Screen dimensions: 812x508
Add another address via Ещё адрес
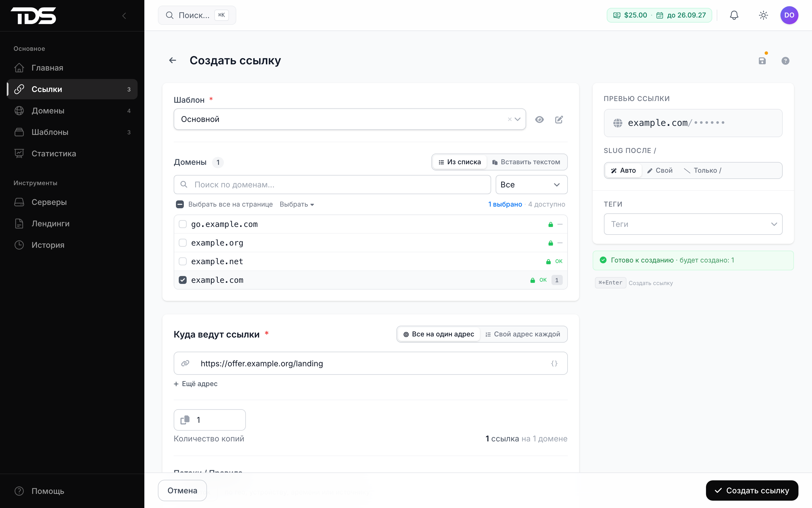(196, 384)
